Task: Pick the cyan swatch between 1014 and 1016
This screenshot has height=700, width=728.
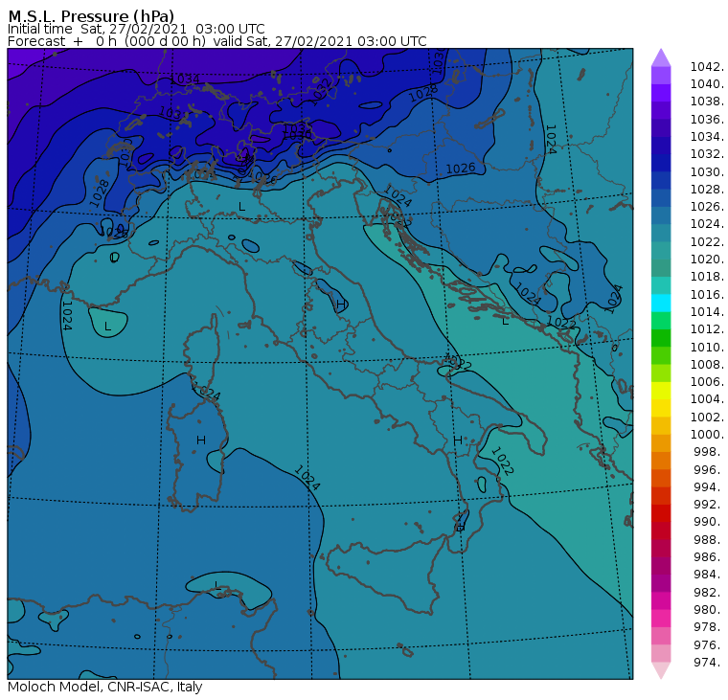Action: (x=661, y=303)
